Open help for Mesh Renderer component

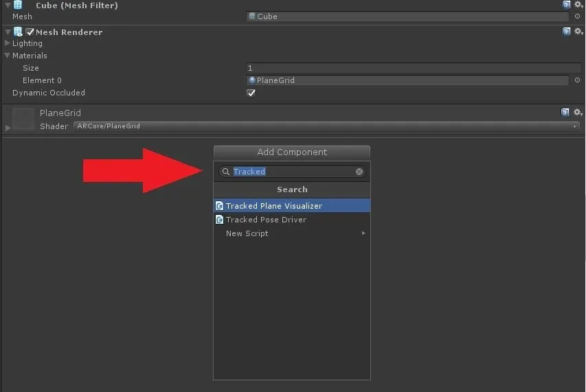(566, 32)
